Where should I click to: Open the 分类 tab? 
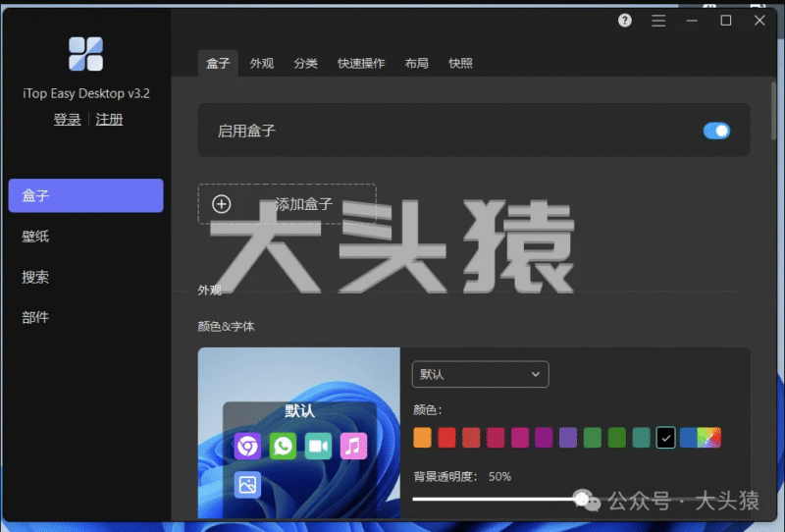click(x=305, y=63)
